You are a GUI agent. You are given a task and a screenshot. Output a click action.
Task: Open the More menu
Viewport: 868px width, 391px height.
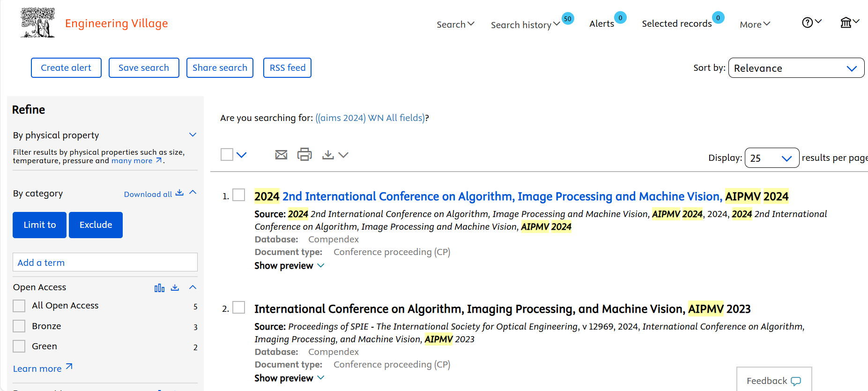click(x=755, y=24)
